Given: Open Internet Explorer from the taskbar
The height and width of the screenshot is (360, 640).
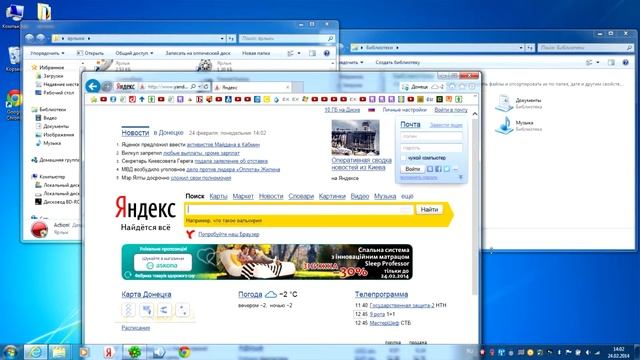Looking at the screenshot, I should pyautogui.click(x=35, y=352).
